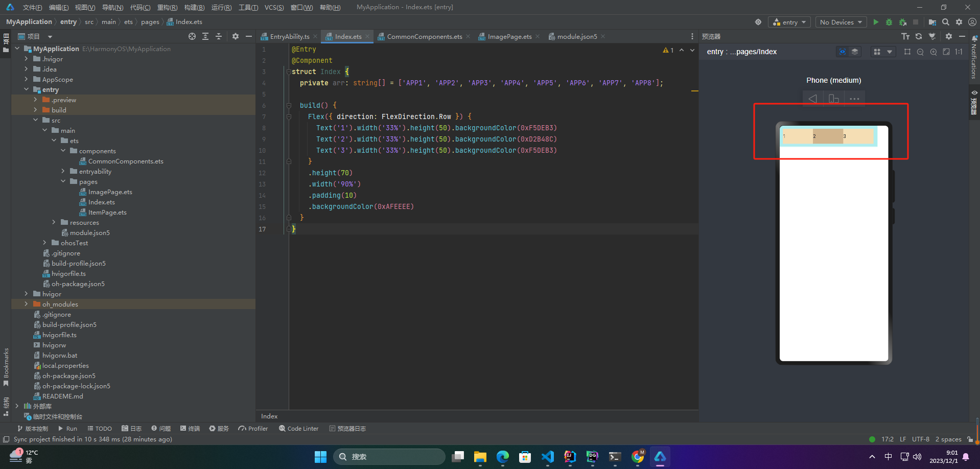Toggle the inspector eye mode in previewer
The width and height of the screenshot is (980, 469).
tap(843, 52)
